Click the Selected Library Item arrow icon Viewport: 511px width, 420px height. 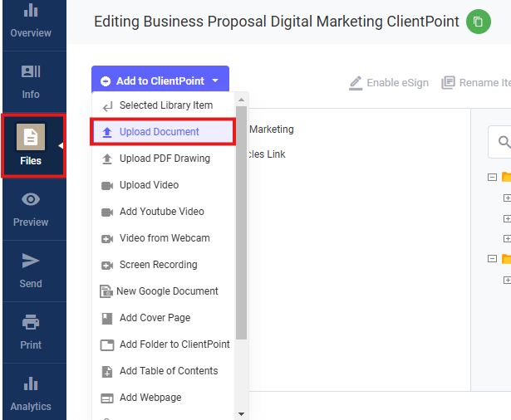(107, 105)
